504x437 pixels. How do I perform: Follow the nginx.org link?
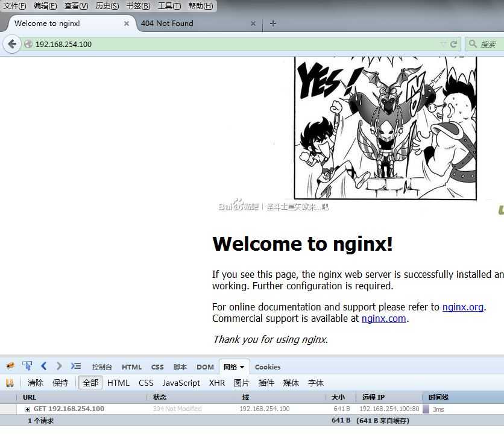463,307
